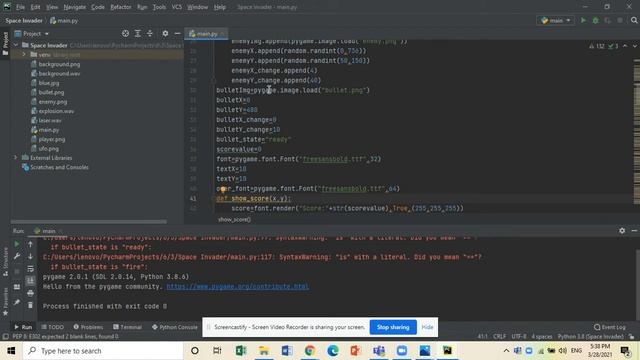Open Run panel settings gear

click(x=622, y=231)
